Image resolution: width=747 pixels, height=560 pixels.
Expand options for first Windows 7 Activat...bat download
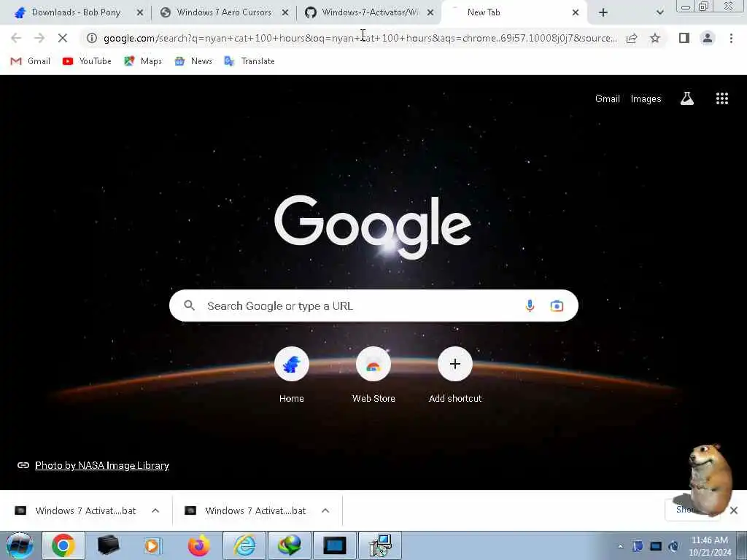coord(155,510)
